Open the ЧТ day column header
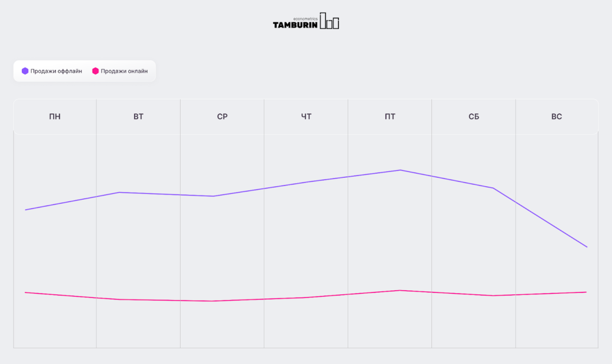 pyautogui.click(x=306, y=116)
